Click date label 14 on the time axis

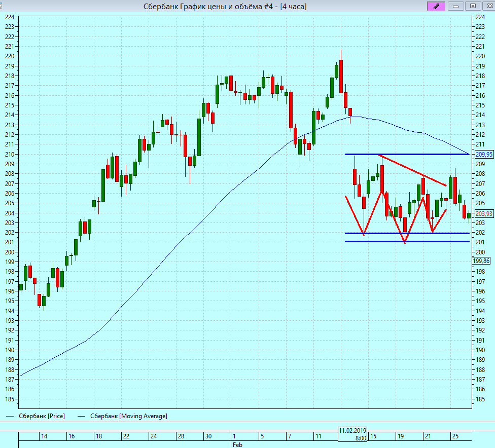44,436
